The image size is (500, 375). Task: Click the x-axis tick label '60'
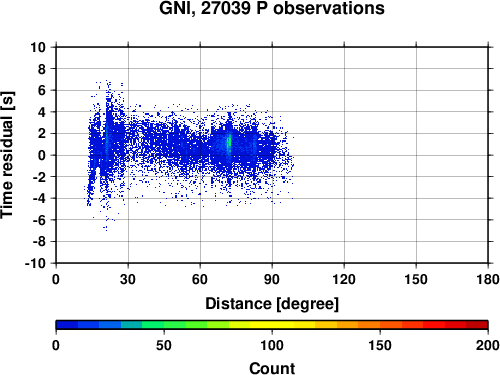click(200, 279)
